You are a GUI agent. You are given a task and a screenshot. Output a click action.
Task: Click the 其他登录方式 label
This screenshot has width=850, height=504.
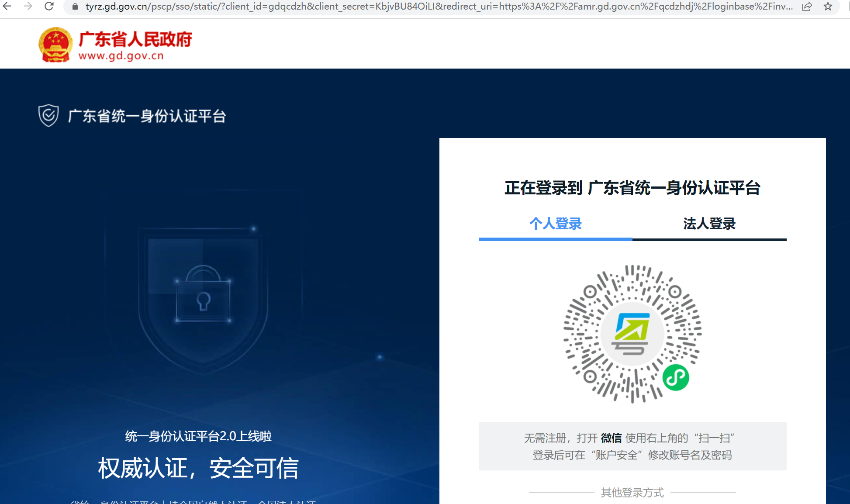click(632, 493)
